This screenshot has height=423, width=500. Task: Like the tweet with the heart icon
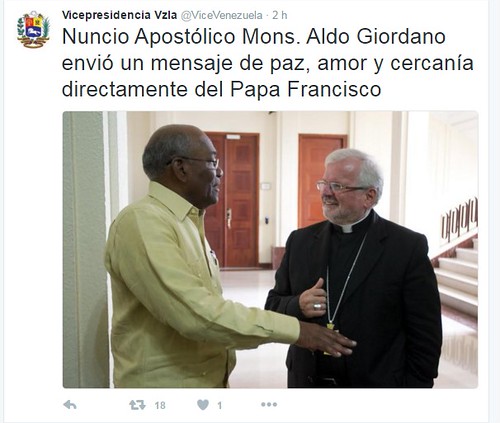point(203,405)
